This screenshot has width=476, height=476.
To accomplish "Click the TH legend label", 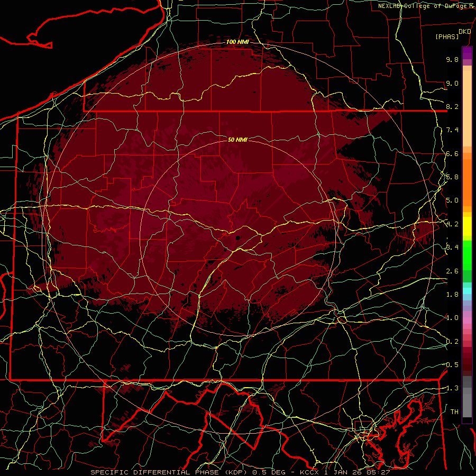I will pyautogui.click(x=454, y=412).
